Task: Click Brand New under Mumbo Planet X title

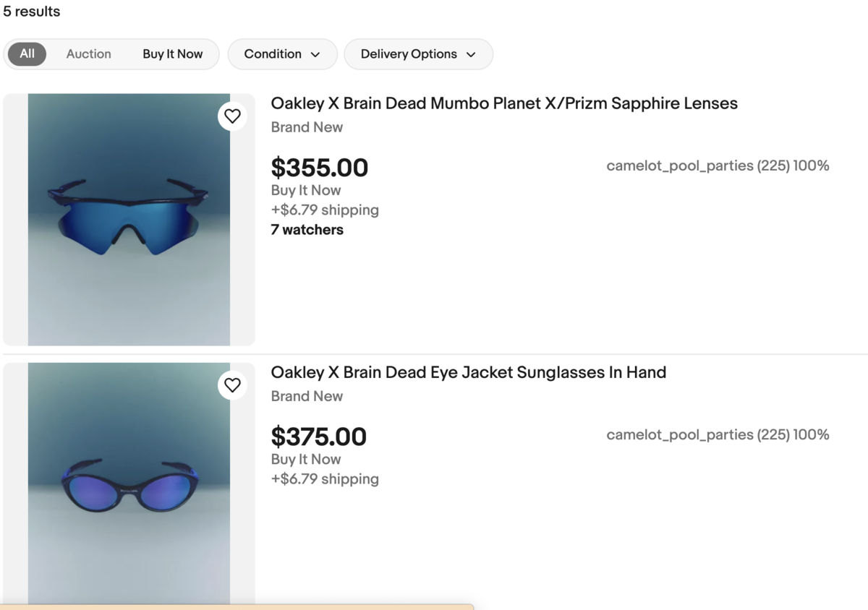Action: tap(307, 127)
